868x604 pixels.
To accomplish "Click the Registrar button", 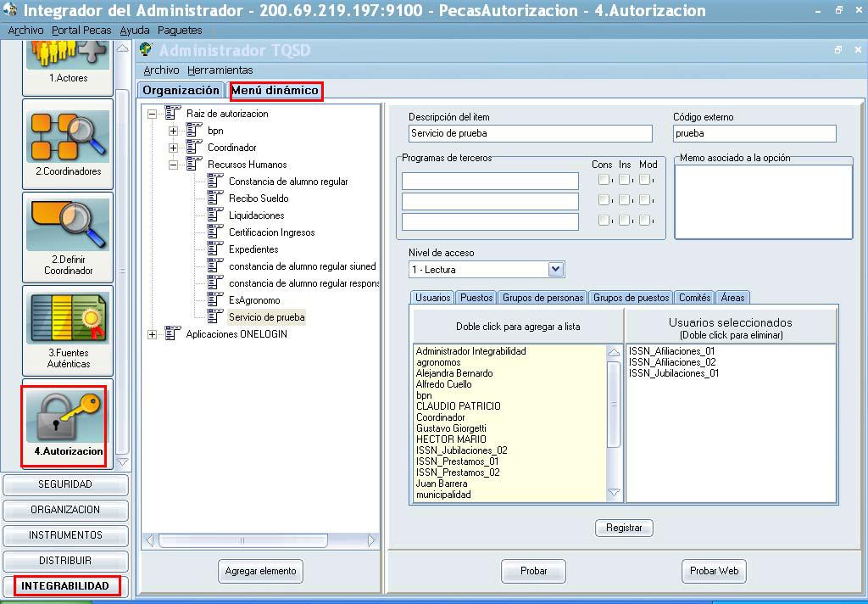I will tap(624, 528).
